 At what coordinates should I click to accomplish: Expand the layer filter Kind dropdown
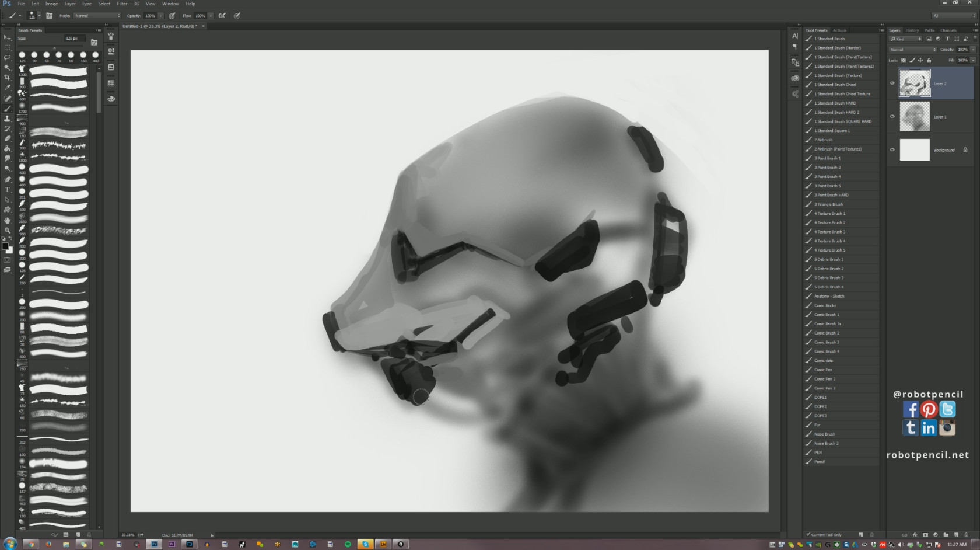click(905, 39)
